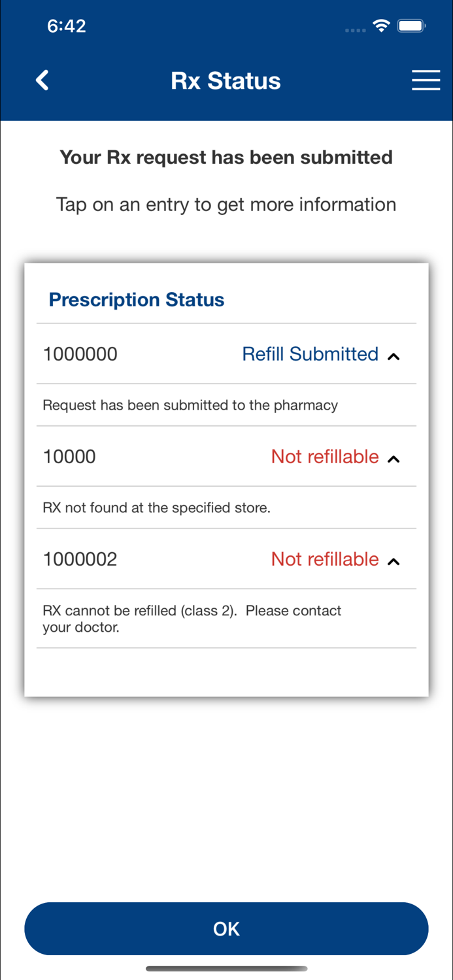This screenshot has height=980, width=453.
Task: Tap the Refill Submitted status link
Action: point(310,353)
